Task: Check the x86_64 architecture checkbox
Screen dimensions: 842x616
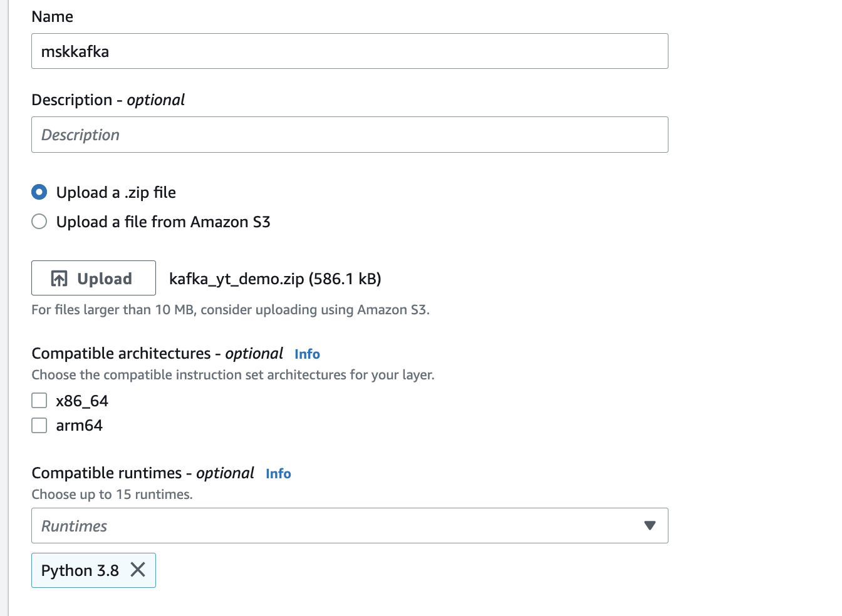Action: coord(39,401)
